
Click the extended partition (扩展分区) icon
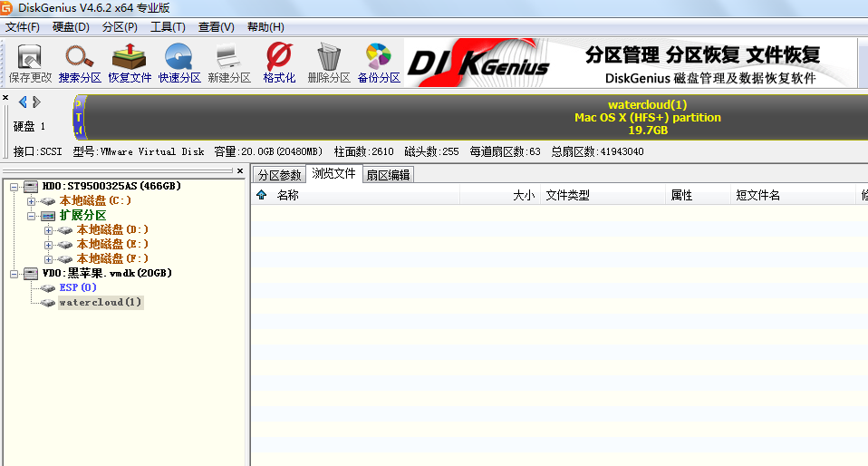pyautogui.click(x=48, y=216)
